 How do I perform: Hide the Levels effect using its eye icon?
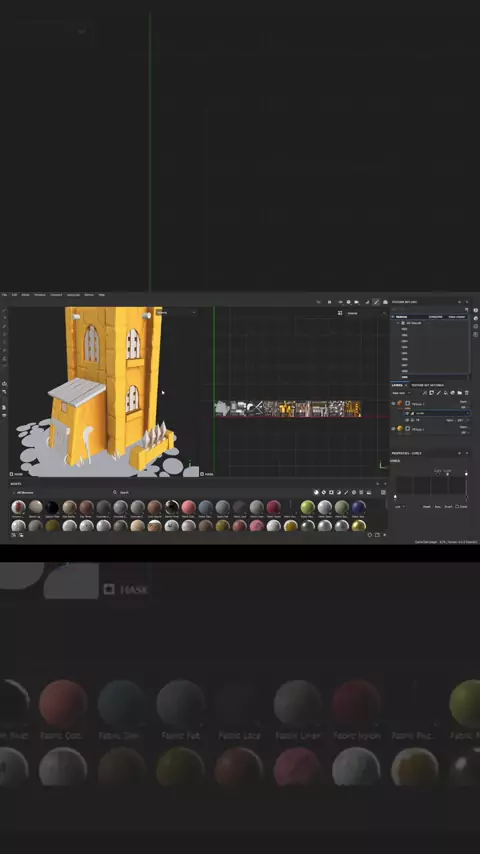pos(407,413)
